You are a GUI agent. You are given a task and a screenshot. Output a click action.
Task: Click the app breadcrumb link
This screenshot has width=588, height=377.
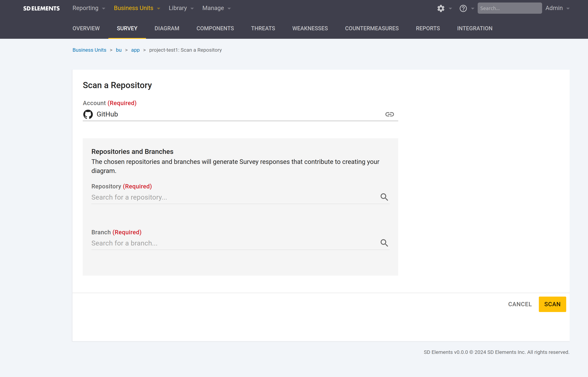tap(135, 50)
